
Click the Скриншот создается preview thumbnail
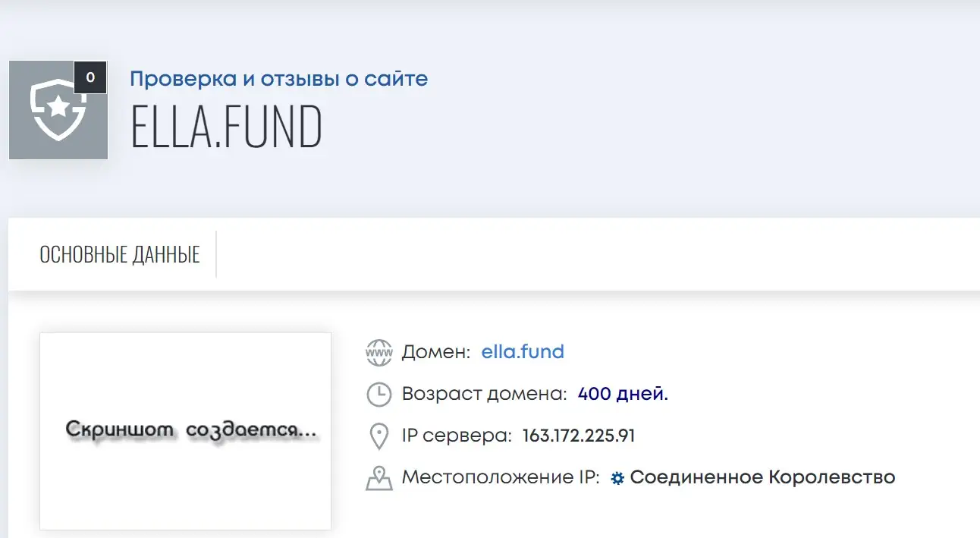(x=186, y=431)
